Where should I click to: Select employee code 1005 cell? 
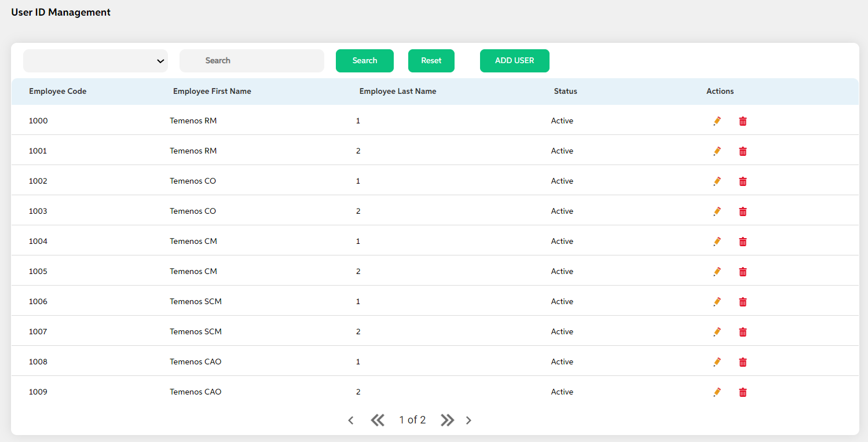38,271
